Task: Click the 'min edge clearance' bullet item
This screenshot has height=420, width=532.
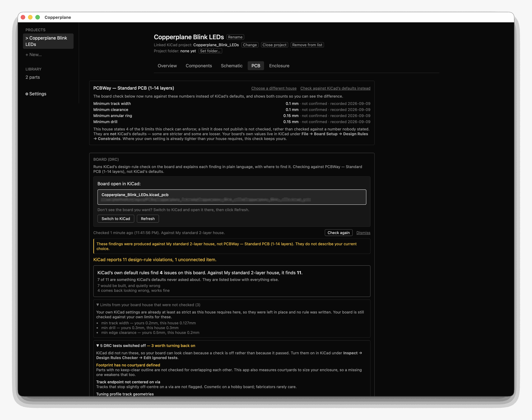Action: [150, 332]
